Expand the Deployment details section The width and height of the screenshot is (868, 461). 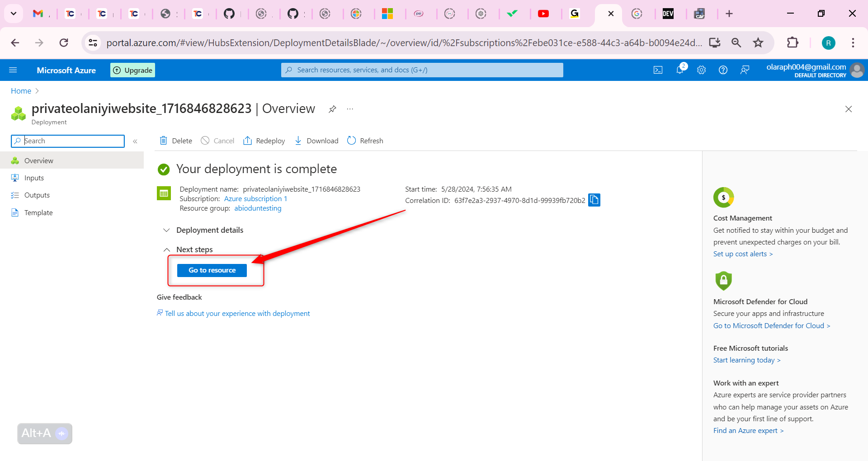click(x=203, y=230)
